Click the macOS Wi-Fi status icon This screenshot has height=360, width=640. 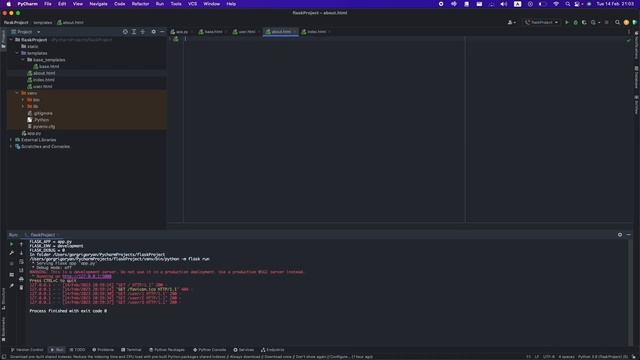click(x=556, y=4)
